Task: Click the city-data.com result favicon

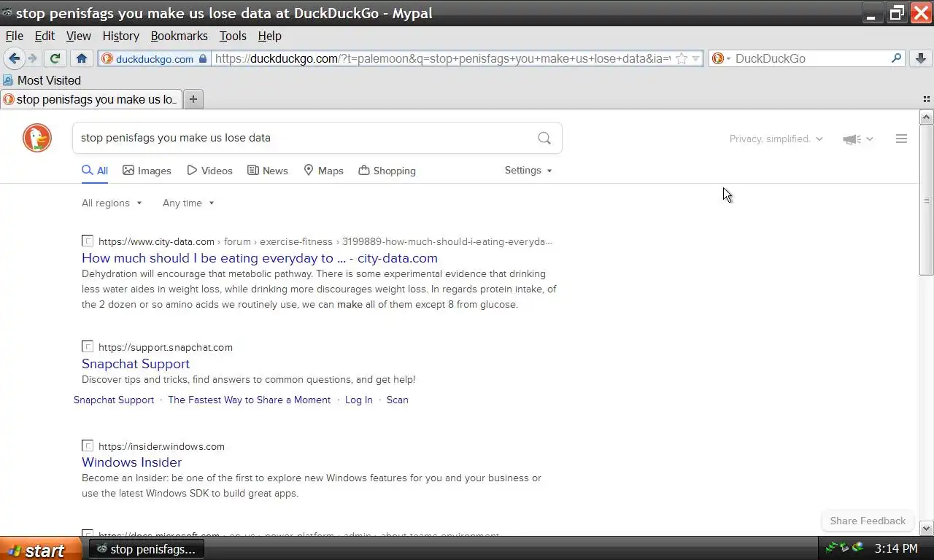Action: (x=88, y=241)
